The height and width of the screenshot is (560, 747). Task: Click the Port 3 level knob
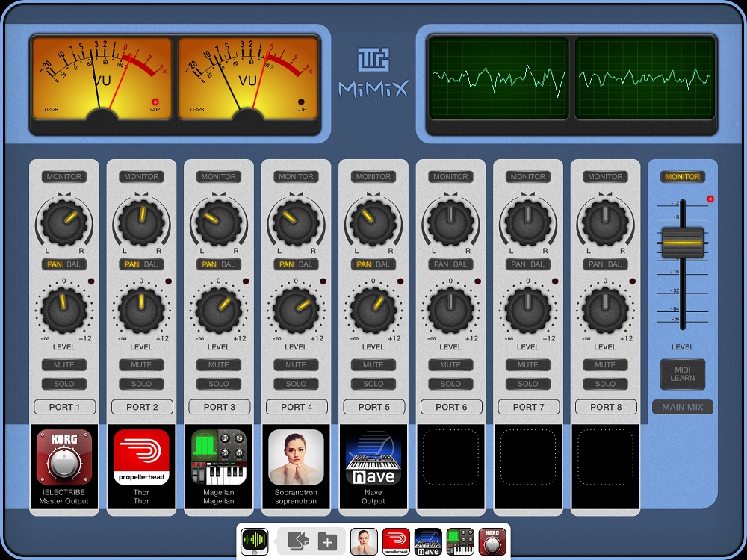[219, 311]
